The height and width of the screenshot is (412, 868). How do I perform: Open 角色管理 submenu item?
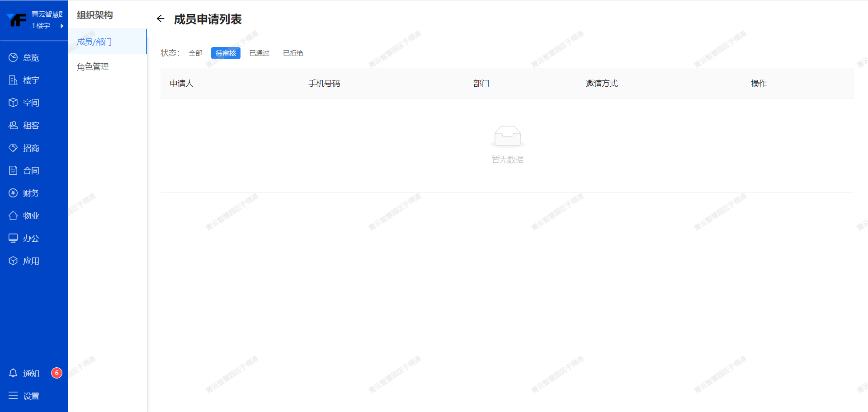pyautogui.click(x=93, y=67)
